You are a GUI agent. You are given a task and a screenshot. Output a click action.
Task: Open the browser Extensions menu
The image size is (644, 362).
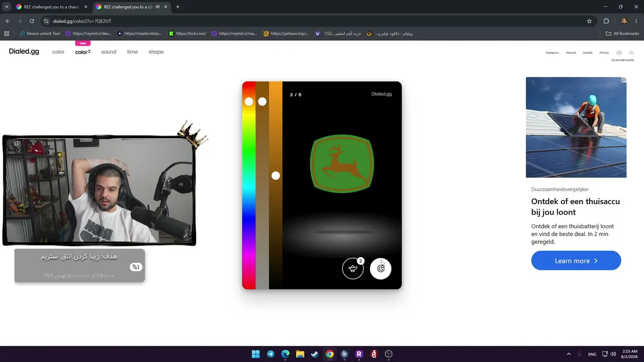click(606, 21)
